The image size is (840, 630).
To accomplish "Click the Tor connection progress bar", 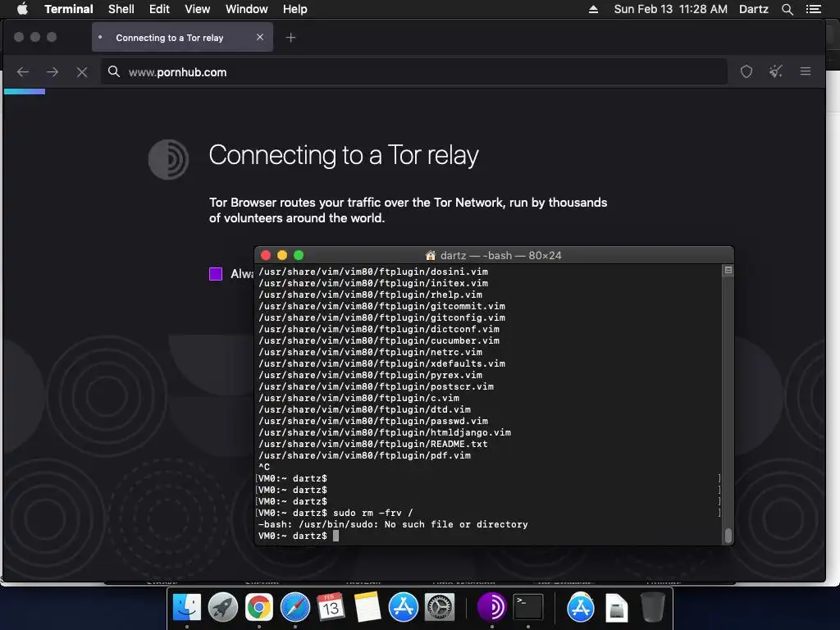I will point(25,92).
